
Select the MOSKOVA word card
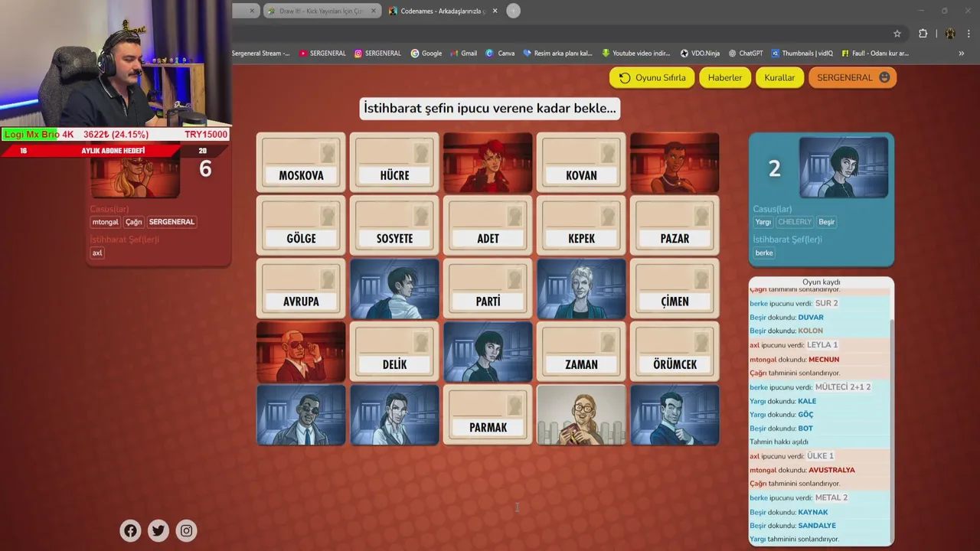pos(301,162)
